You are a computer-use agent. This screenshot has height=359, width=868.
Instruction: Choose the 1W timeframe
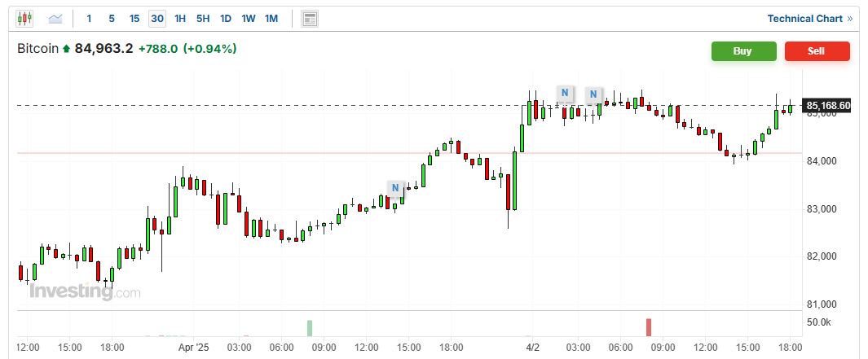click(249, 18)
